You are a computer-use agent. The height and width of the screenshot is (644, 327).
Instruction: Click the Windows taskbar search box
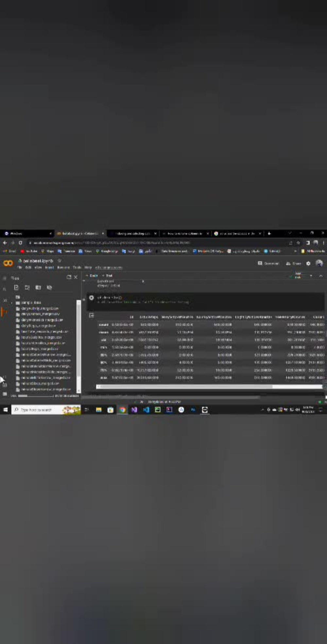[46, 410]
